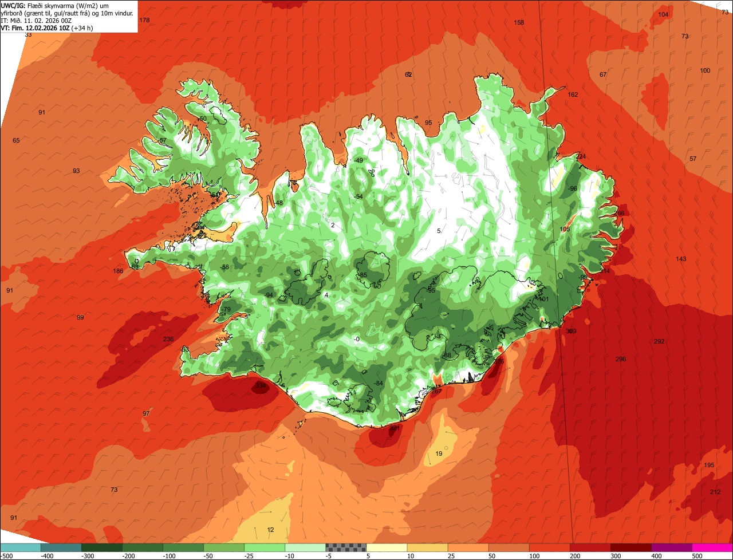Select the dark teal swatch between -400 and -300

61,547
